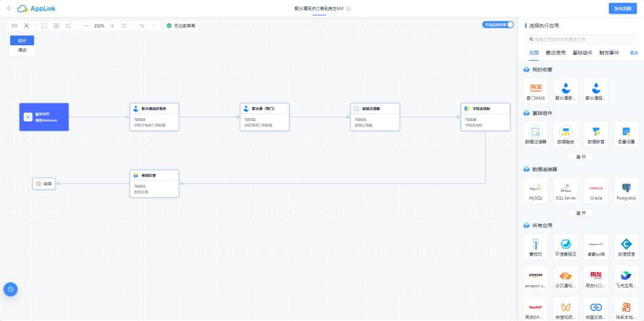644x321 pixels.
Task: Click the zoom out minus icon
Action: click(x=86, y=26)
